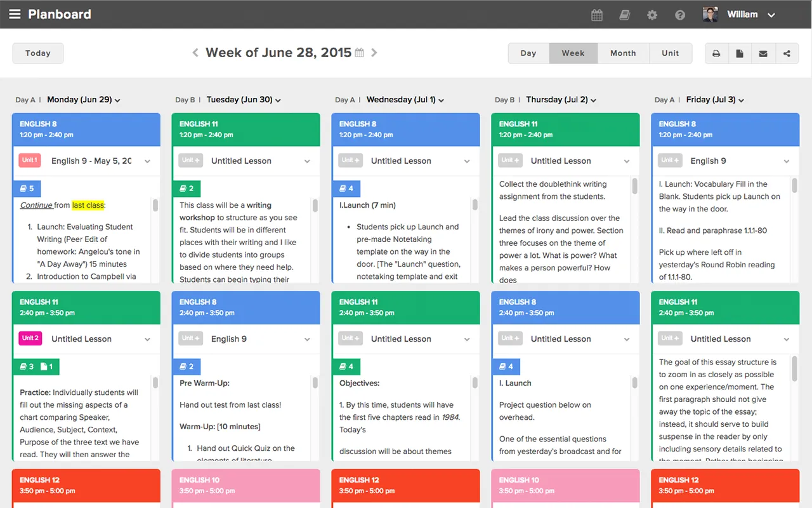Open the calendar icon in top bar

click(597, 15)
